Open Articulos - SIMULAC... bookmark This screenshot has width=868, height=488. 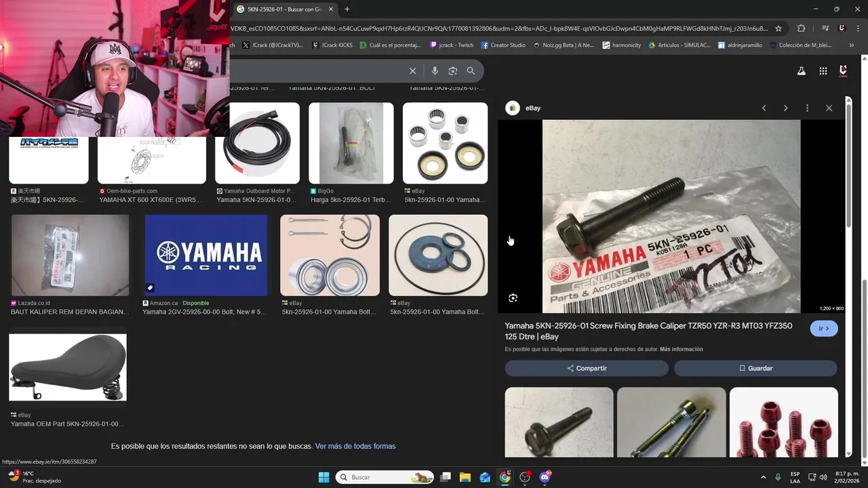coord(679,45)
